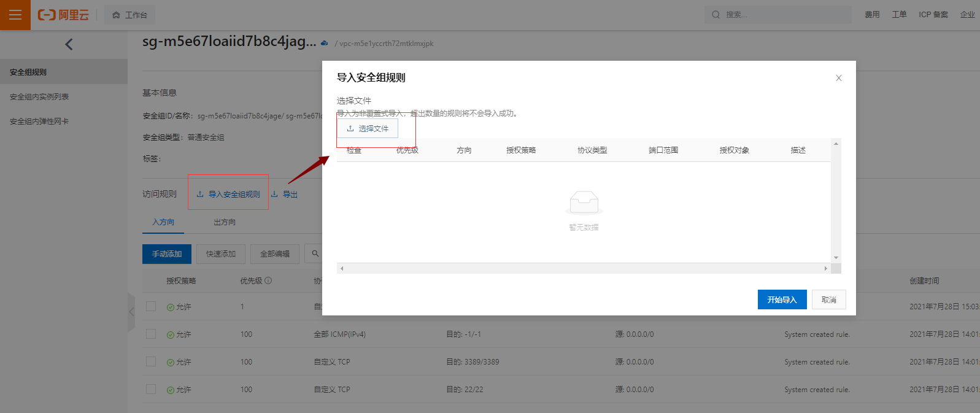Open 安全组内实例列表 in the sidebar
980x413 pixels.
(x=39, y=97)
